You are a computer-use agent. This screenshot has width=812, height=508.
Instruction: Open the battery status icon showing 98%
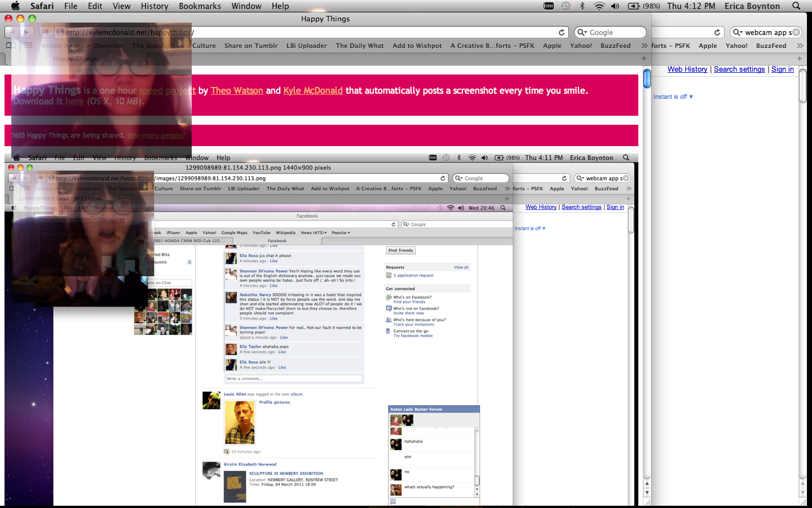tap(644, 6)
